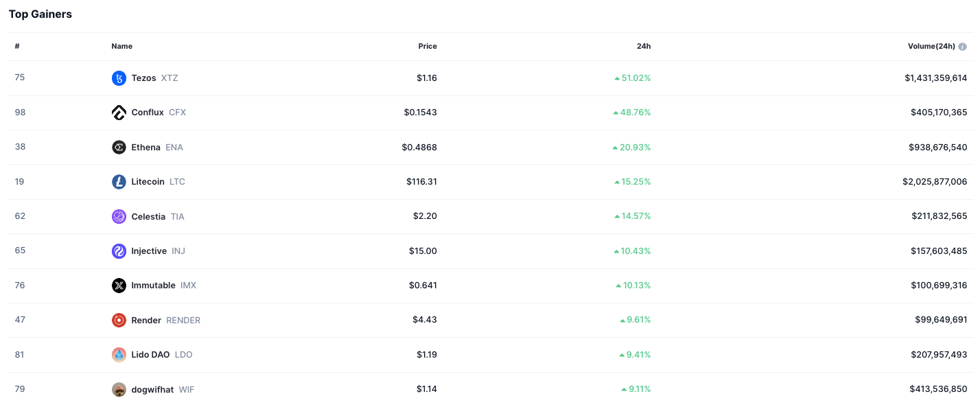
Task: Click the Conflux coin logo icon
Action: [119, 113]
